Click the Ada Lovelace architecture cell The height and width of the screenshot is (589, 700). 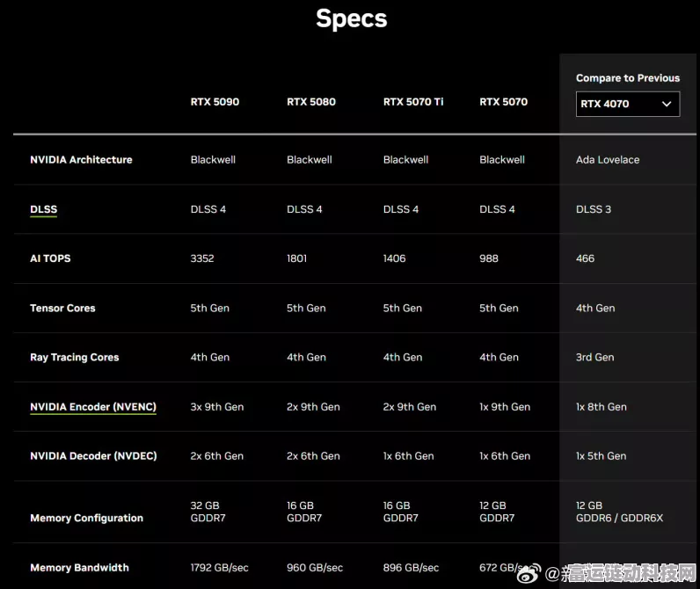[x=608, y=160]
